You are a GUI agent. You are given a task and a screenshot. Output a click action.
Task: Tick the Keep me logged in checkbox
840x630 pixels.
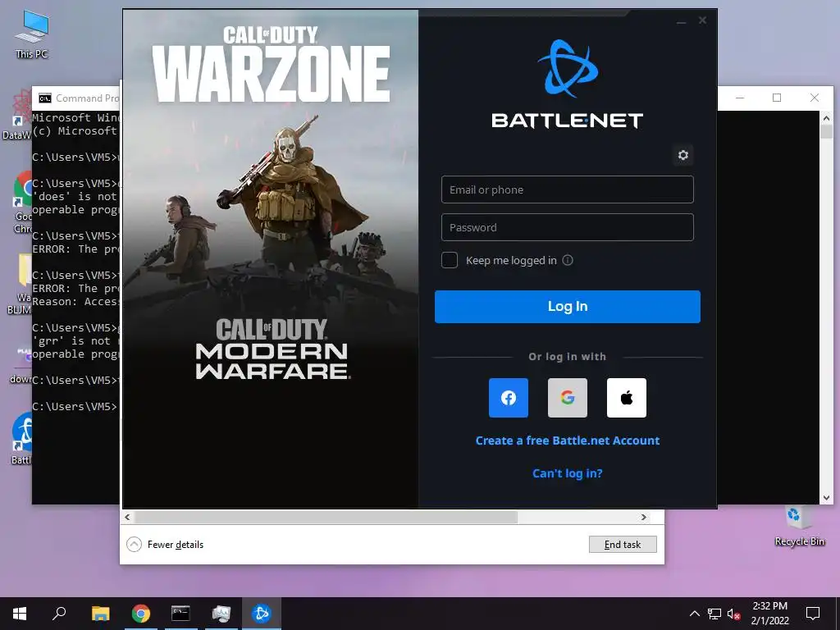[x=449, y=260]
